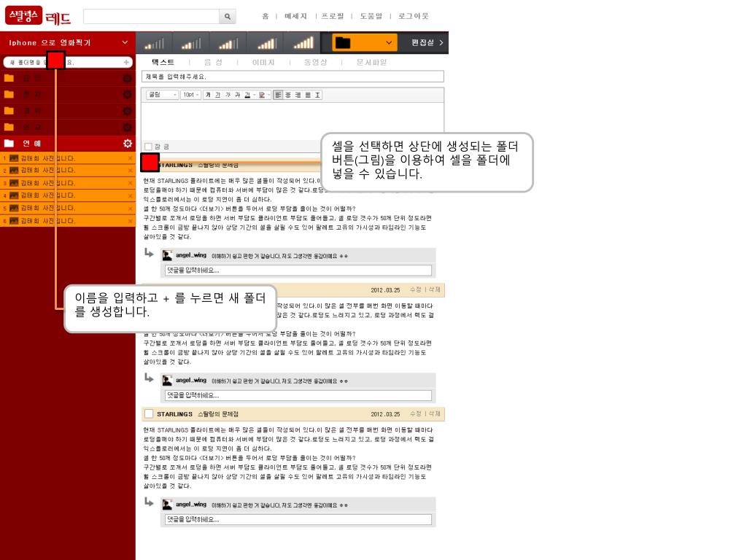
Task: Select list row 3 김태희 사진입니다
Action: [x=68, y=183]
